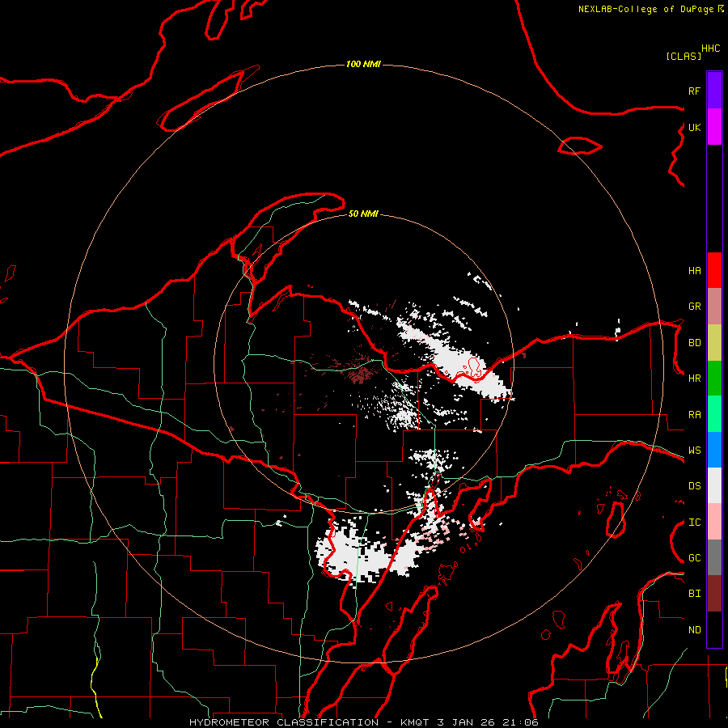Screen dimensions: 728x728
Task: Click the HA red legend swatch
Action: (x=714, y=270)
